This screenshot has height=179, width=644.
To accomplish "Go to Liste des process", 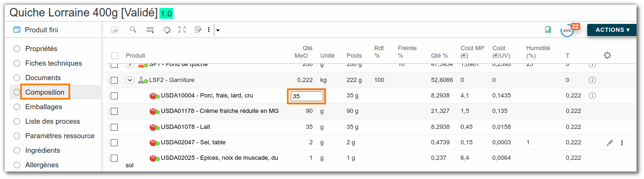I will pos(53,121).
